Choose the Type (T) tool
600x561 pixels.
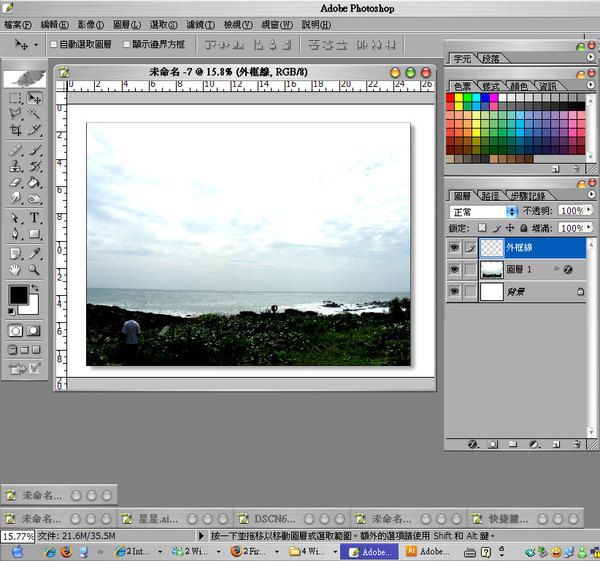pos(35,218)
